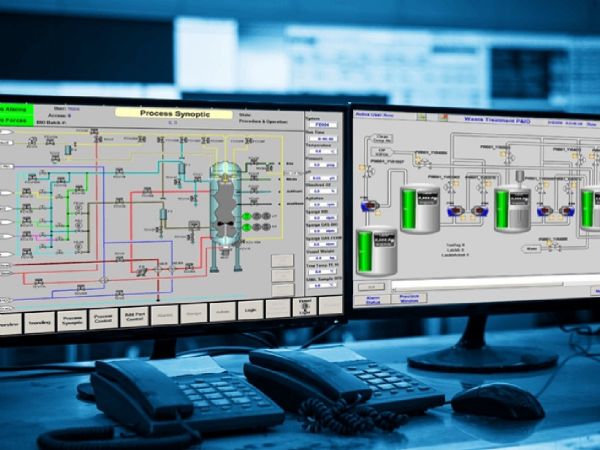This screenshot has height=450, width=600.
Task: Click the Previous Window button
Action: 407,296
